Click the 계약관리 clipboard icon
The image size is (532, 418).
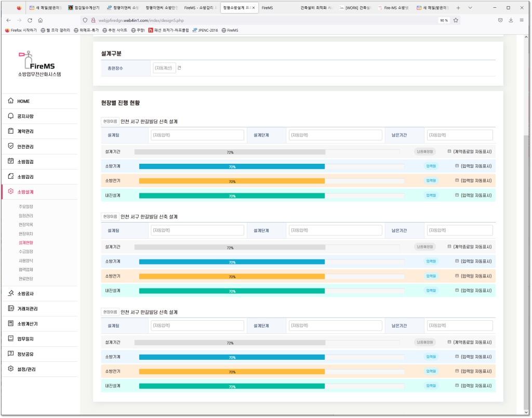coord(11,131)
